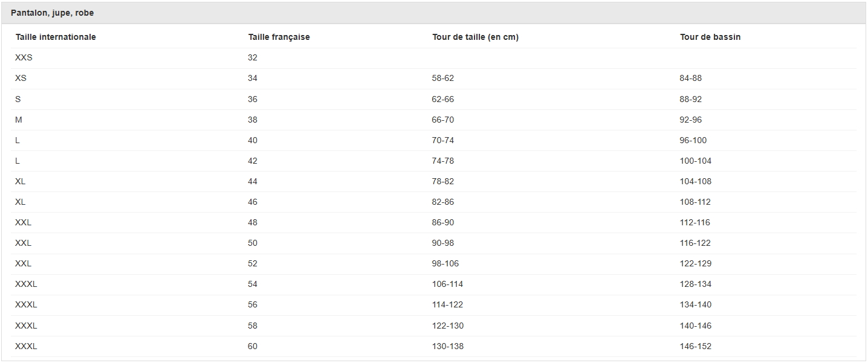The height and width of the screenshot is (363, 868).
Task: Click French size 36 cell
Action: click(253, 99)
